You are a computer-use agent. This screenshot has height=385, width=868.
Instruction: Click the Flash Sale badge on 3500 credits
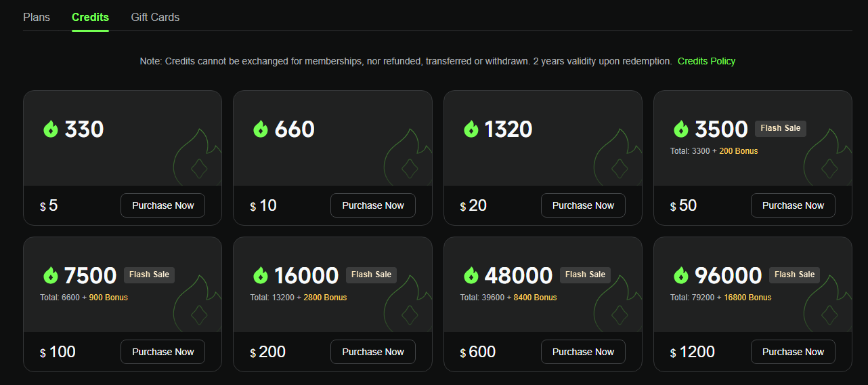780,128
